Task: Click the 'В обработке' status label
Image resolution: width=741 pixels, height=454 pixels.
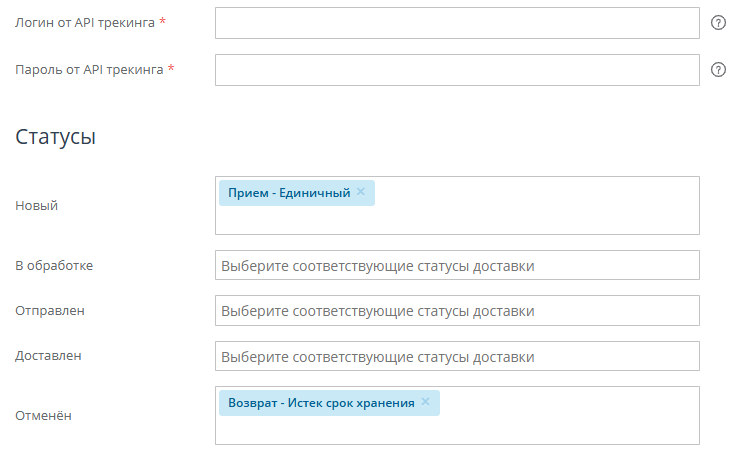Action: (54, 266)
